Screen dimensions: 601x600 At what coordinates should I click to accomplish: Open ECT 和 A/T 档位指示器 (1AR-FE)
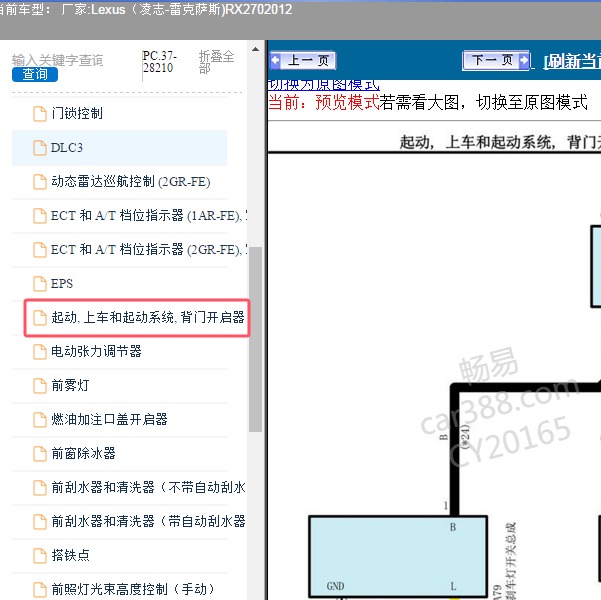149,216
